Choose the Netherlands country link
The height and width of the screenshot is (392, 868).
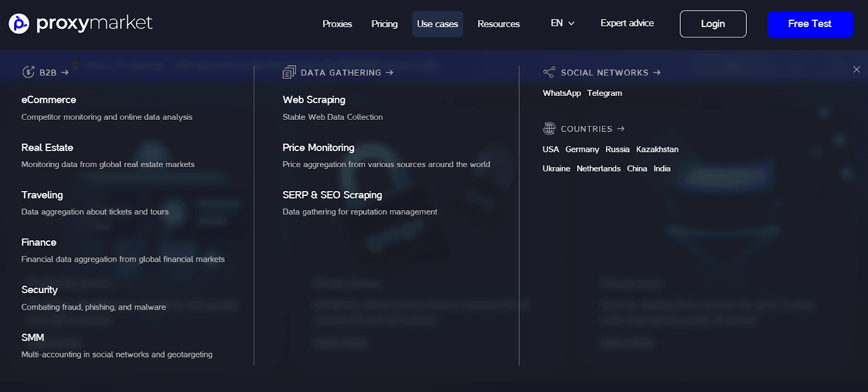click(x=599, y=168)
